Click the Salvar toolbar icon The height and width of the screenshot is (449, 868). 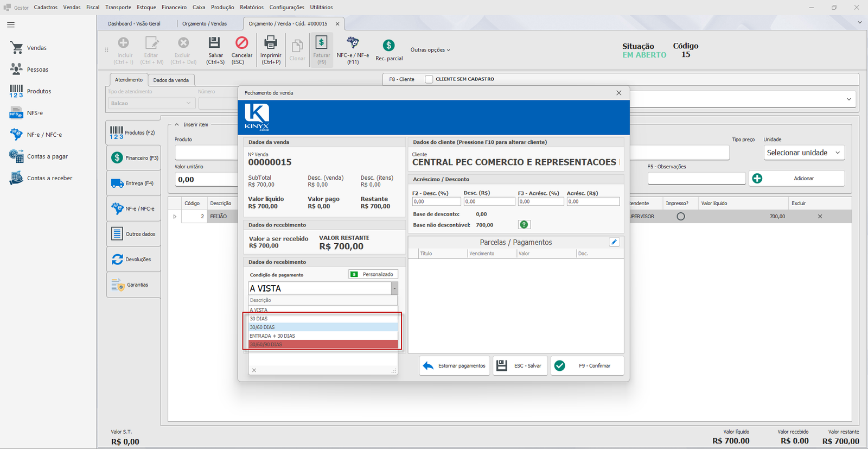(214, 43)
